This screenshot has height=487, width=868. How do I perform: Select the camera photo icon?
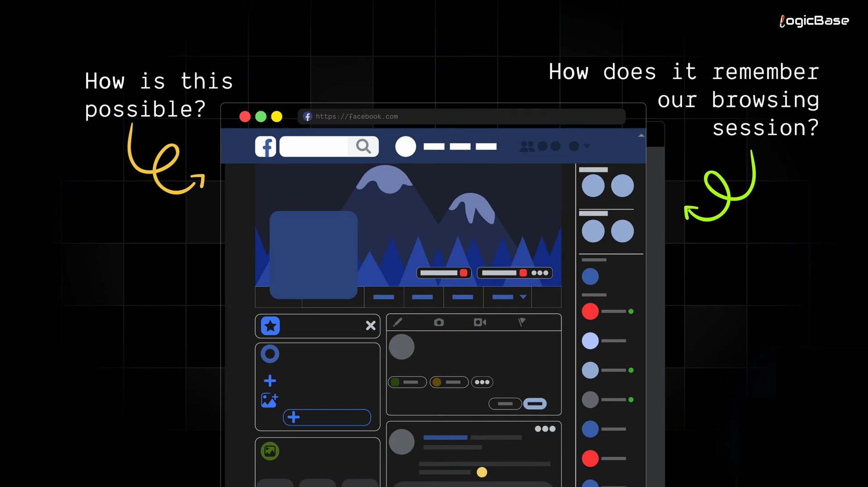pyautogui.click(x=439, y=322)
